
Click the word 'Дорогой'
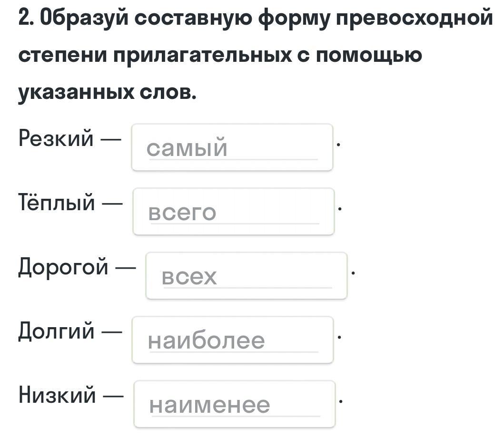tap(63, 267)
